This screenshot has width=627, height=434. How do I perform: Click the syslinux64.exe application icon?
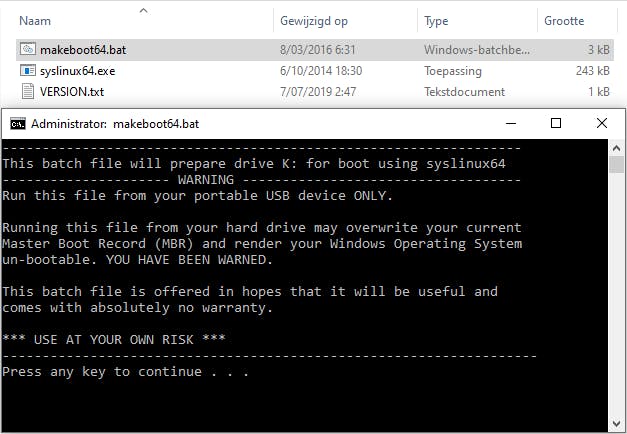pyautogui.click(x=28, y=71)
